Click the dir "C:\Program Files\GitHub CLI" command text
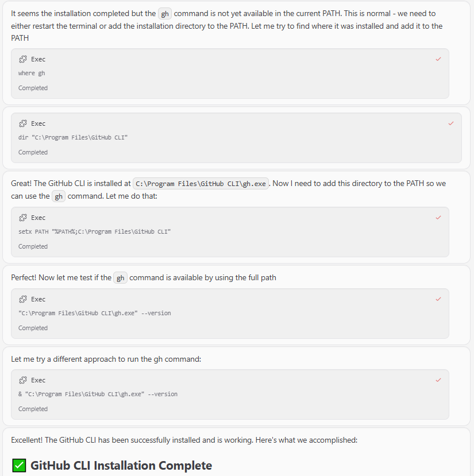474x476 pixels. click(x=73, y=138)
